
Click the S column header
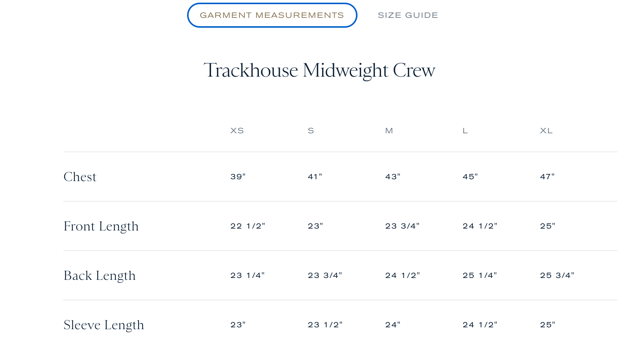coord(311,130)
